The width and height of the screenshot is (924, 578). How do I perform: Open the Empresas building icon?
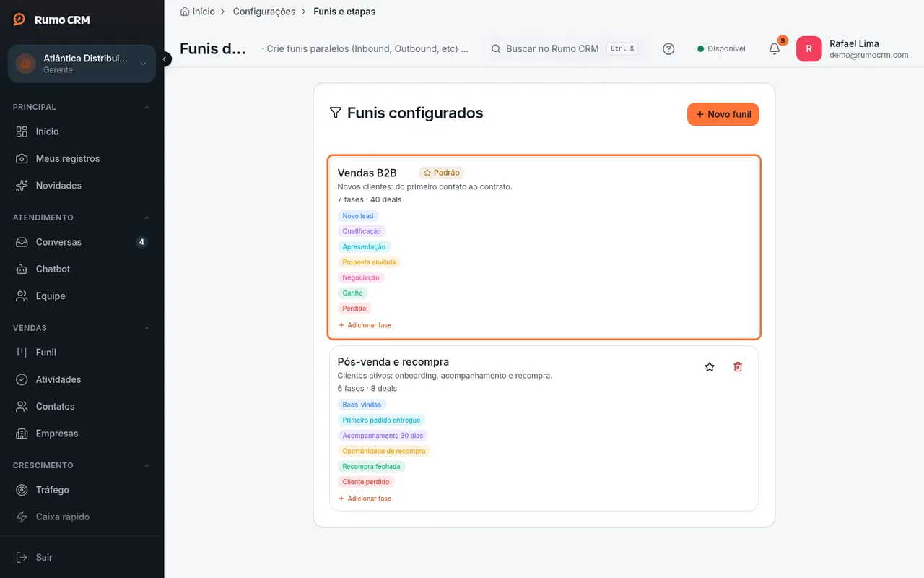point(22,433)
